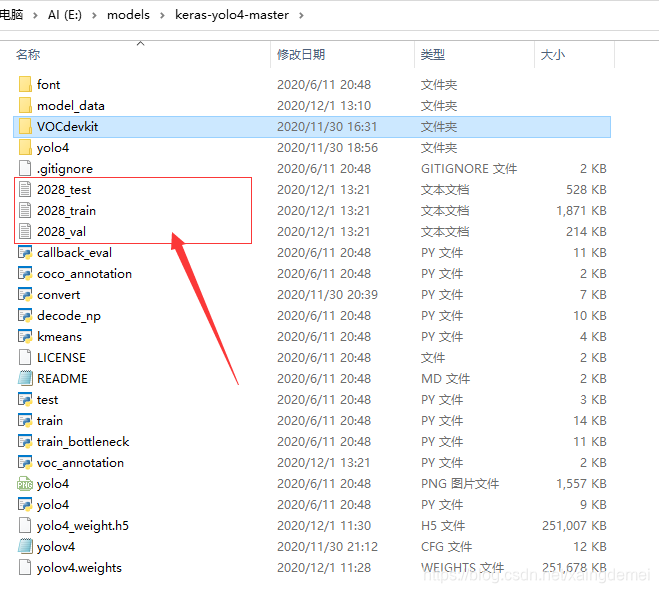This screenshot has height=593, width=659.
Task: Click the VOCdevkit folder name
Action: point(68,127)
